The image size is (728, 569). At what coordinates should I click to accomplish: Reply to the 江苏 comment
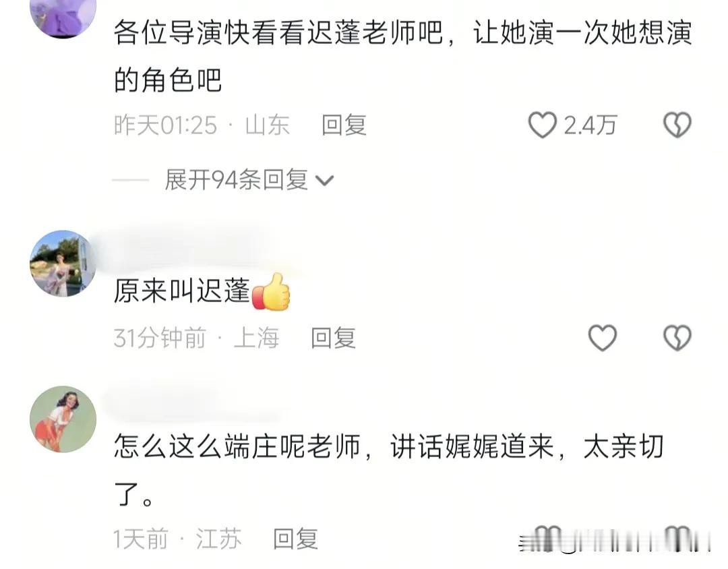tap(295, 539)
